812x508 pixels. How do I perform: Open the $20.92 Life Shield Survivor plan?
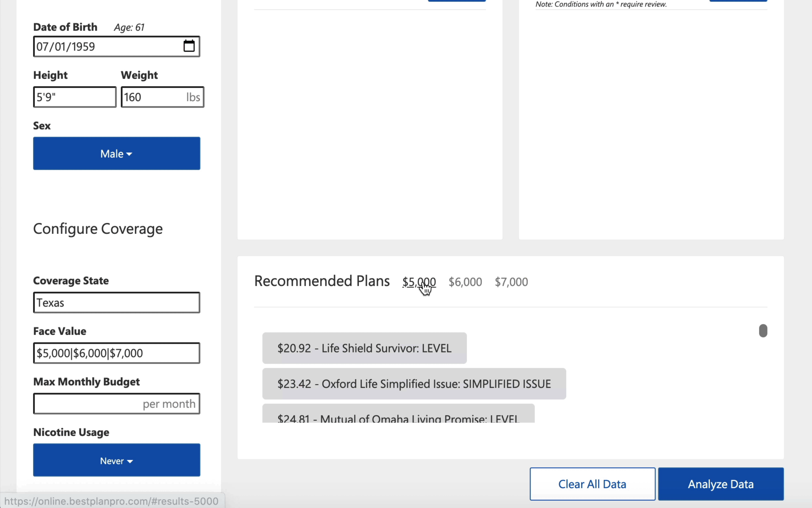pyautogui.click(x=364, y=348)
